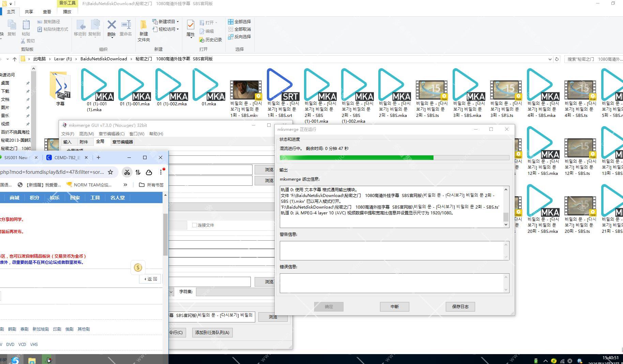This screenshot has height=364, width=623.
Task: Open File Explorer from the taskbar
Action: (x=32, y=360)
